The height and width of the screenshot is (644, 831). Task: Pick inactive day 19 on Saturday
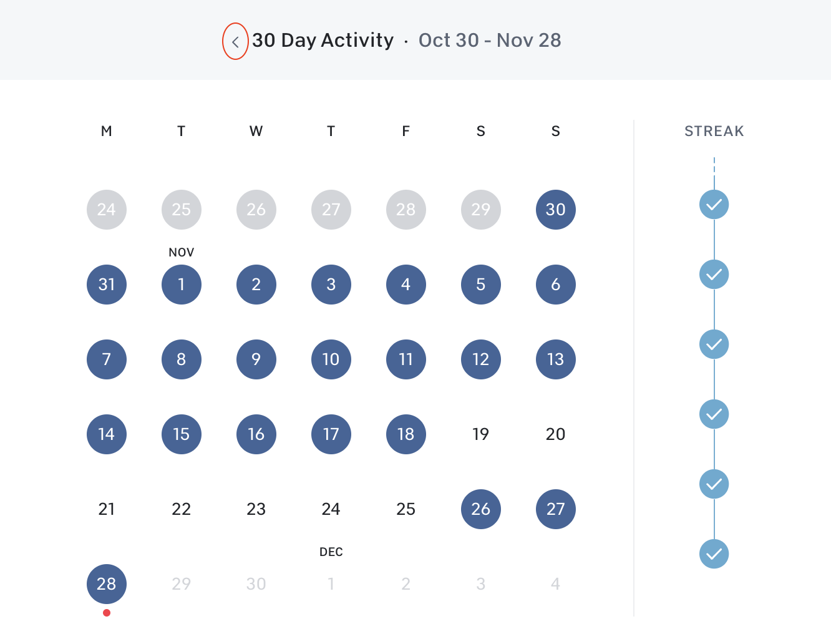pos(480,434)
